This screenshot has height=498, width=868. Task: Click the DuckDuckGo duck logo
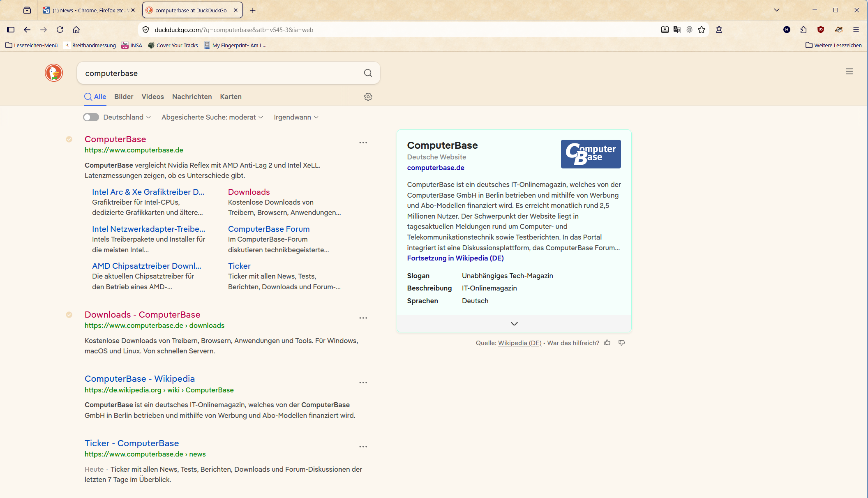click(54, 73)
